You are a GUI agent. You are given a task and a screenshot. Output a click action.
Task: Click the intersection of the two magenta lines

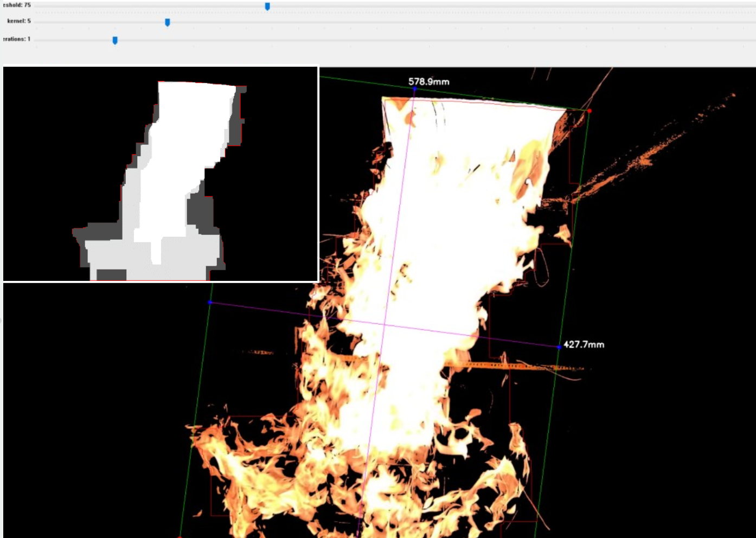[385, 324]
